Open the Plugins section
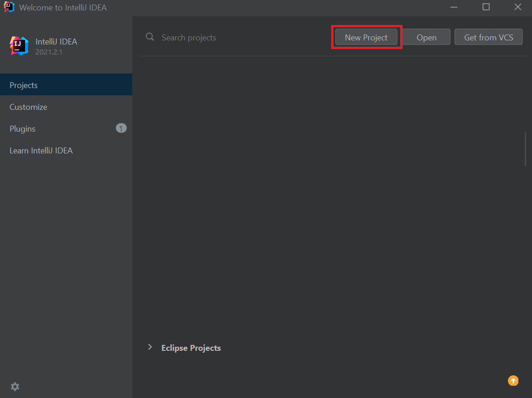Screen dimensions: 532x398 (x=66, y=128)
